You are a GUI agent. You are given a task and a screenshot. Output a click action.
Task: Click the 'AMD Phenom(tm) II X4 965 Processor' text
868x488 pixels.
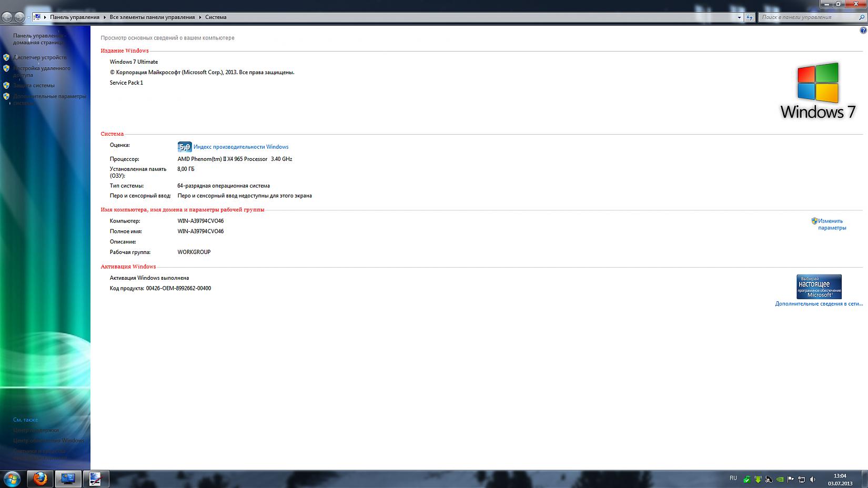(x=223, y=159)
